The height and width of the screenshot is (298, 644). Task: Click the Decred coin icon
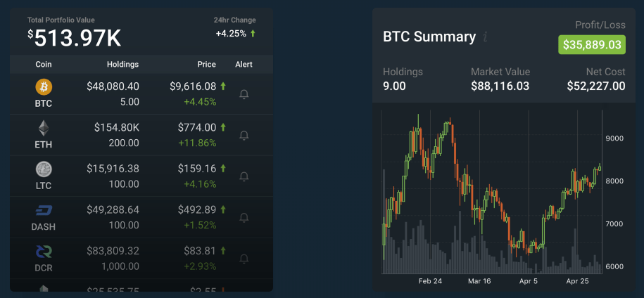pyautogui.click(x=44, y=252)
